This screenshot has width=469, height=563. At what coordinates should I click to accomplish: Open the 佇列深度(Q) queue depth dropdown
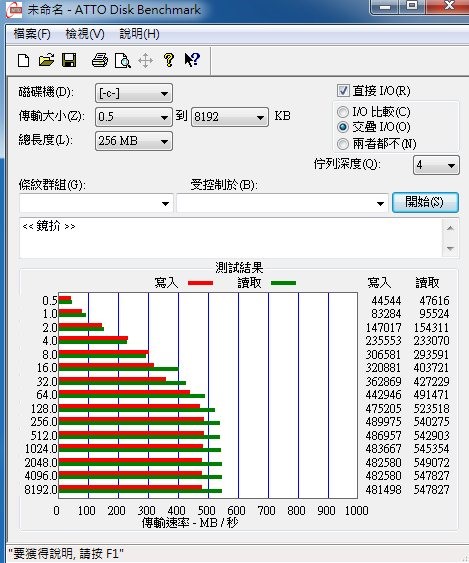pyautogui.click(x=436, y=165)
